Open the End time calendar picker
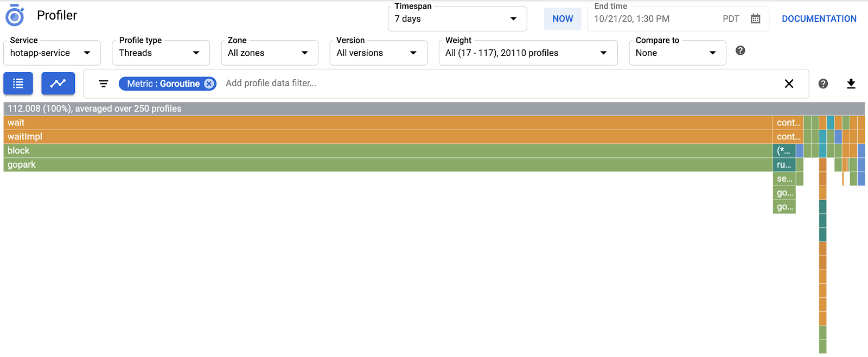Screen dimensions: 868x357 click(755, 19)
